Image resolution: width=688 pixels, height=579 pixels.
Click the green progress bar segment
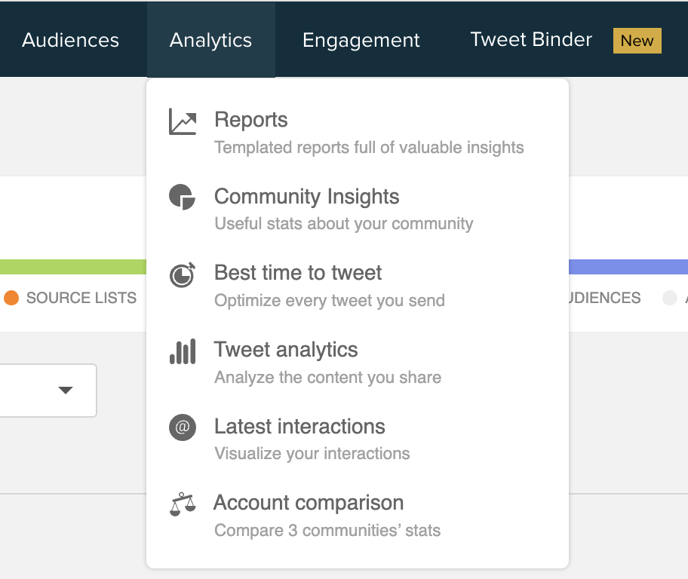click(73, 267)
